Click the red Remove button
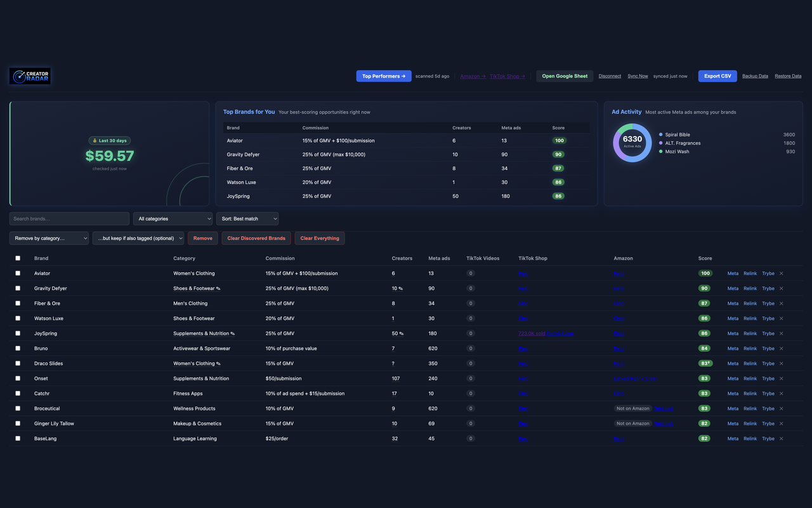The image size is (812, 508). tap(203, 238)
